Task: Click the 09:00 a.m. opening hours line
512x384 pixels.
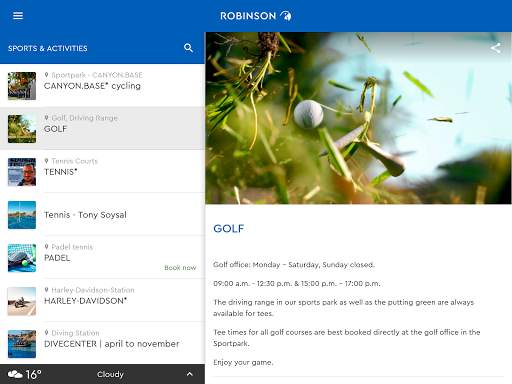Action: pyautogui.click(x=297, y=283)
